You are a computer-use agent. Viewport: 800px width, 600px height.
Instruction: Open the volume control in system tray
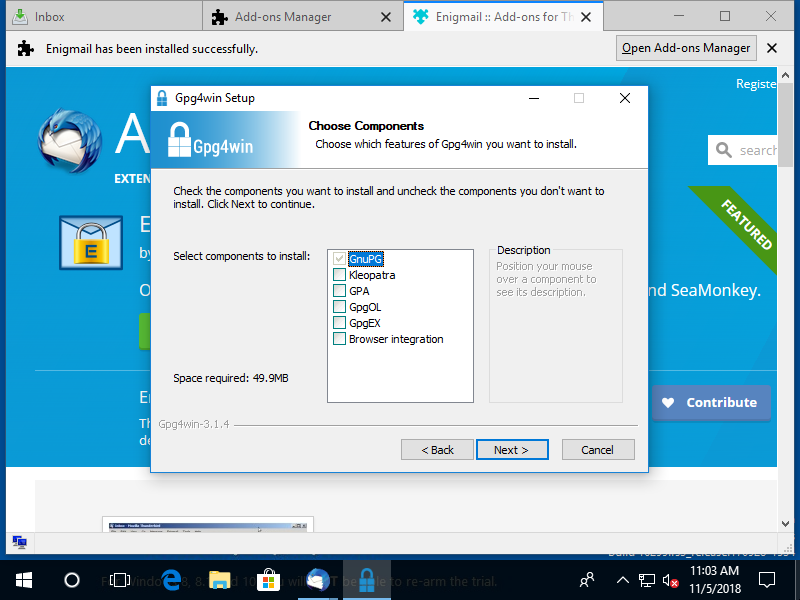click(671, 580)
